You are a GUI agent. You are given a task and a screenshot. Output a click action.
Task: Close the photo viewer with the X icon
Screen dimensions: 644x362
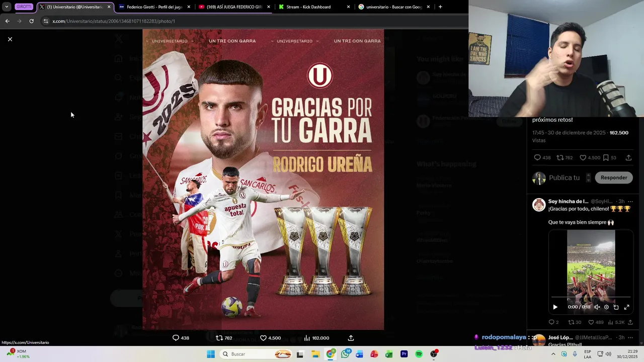click(x=10, y=39)
